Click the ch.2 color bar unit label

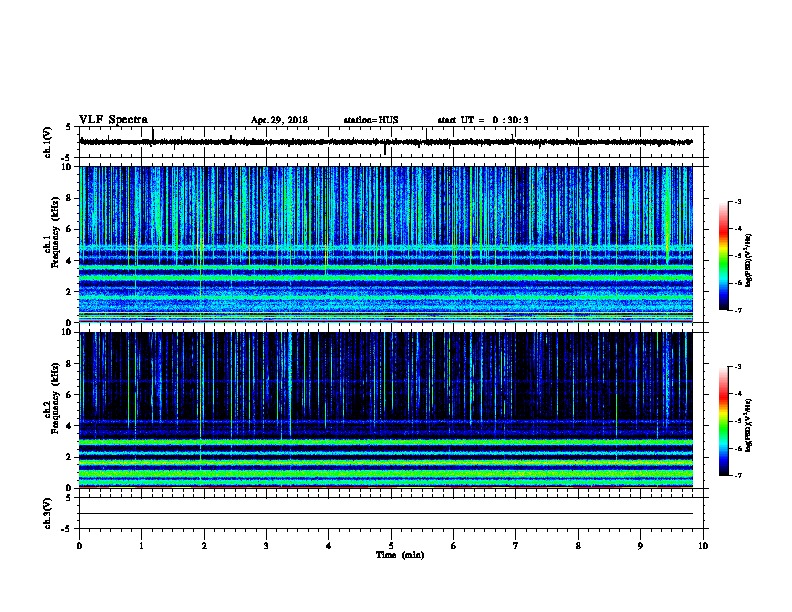[x=749, y=426]
